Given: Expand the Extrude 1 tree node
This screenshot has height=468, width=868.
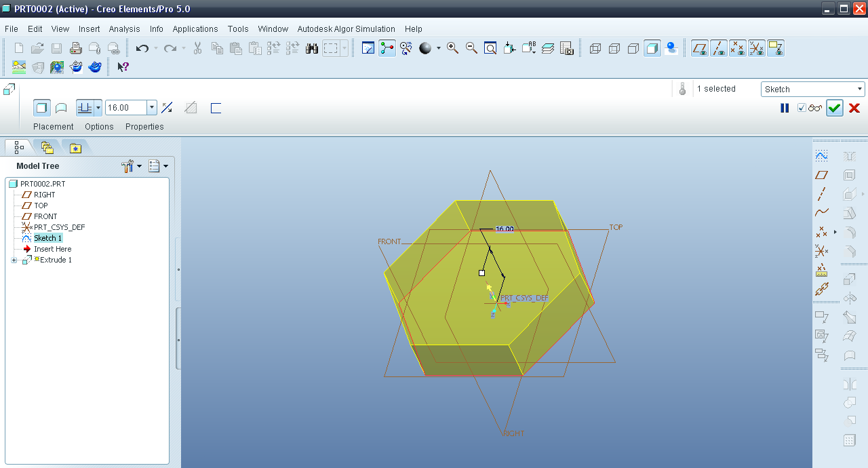Looking at the screenshot, I should pyautogui.click(x=14, y=260).
